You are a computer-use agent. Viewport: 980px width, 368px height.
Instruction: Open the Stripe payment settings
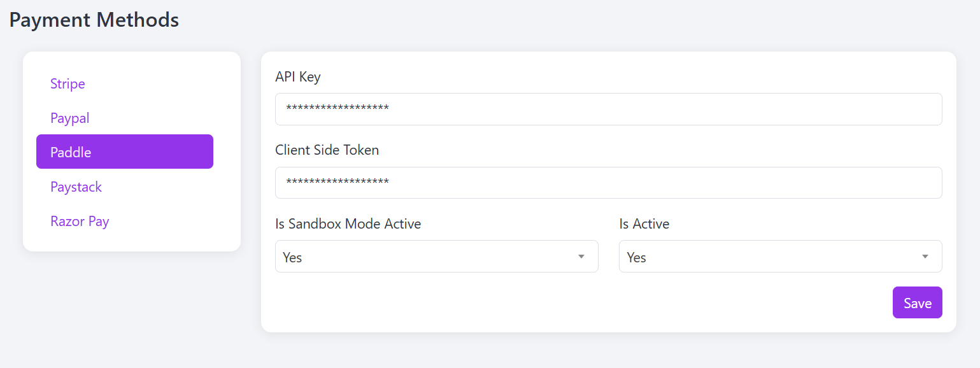tap(67, 84)
